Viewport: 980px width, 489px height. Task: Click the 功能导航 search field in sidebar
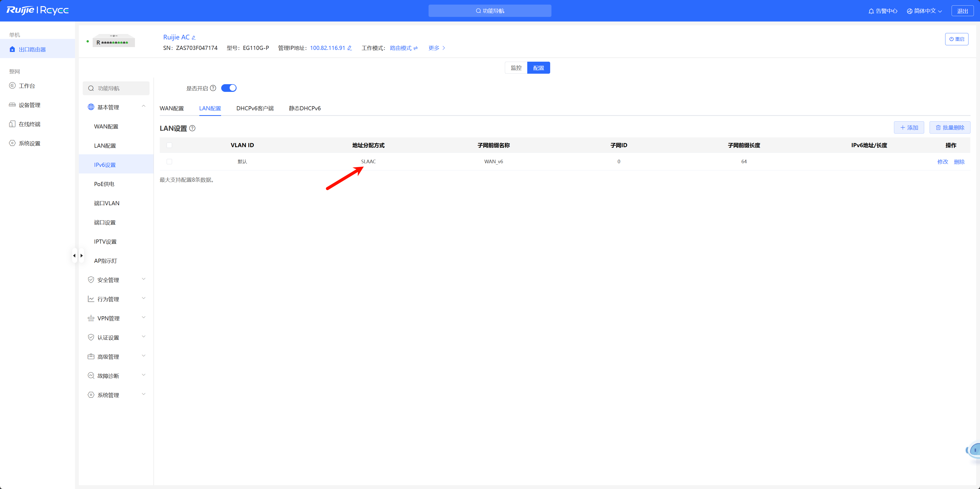click(116, 88)
